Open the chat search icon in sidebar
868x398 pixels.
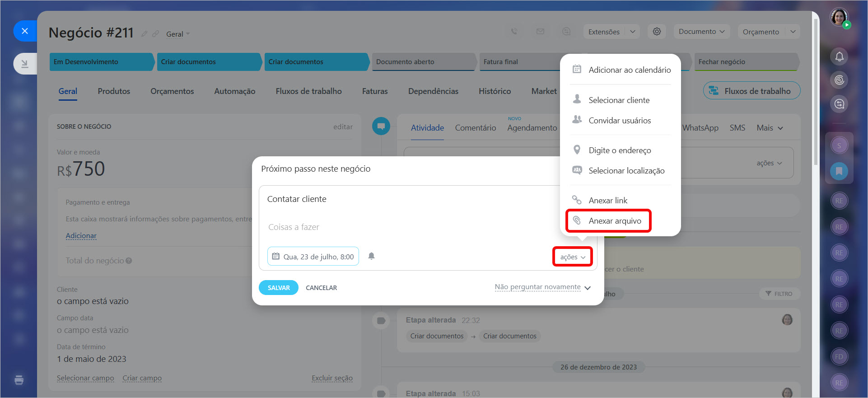[839, 104]
